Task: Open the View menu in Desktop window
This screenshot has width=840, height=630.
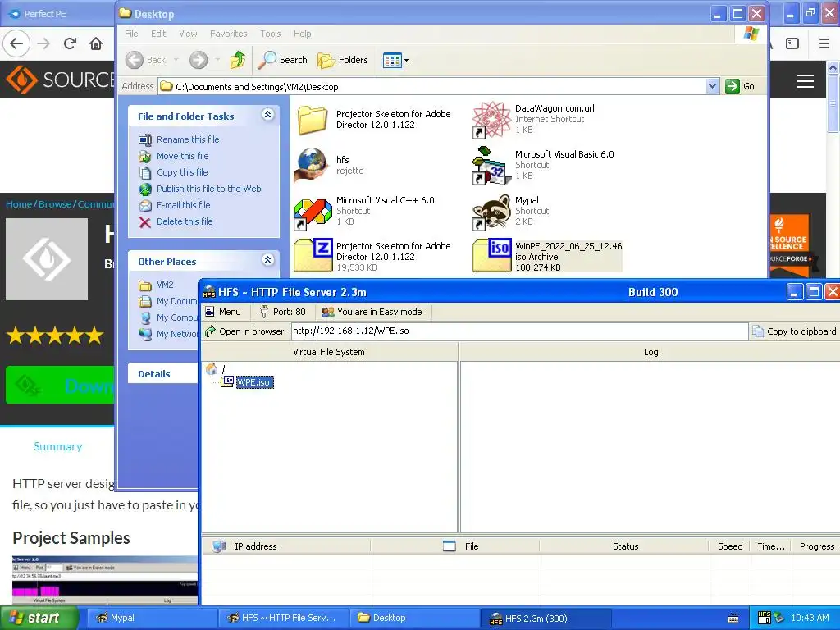Action: point(188,34)
